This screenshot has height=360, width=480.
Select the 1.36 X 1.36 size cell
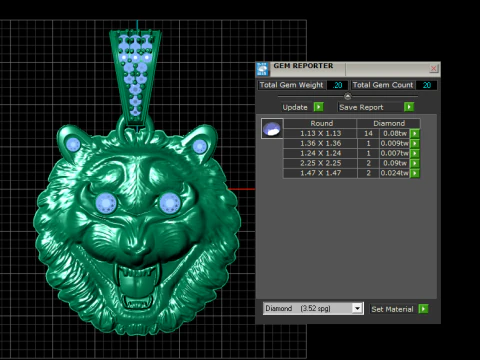(x=320, y=143)
